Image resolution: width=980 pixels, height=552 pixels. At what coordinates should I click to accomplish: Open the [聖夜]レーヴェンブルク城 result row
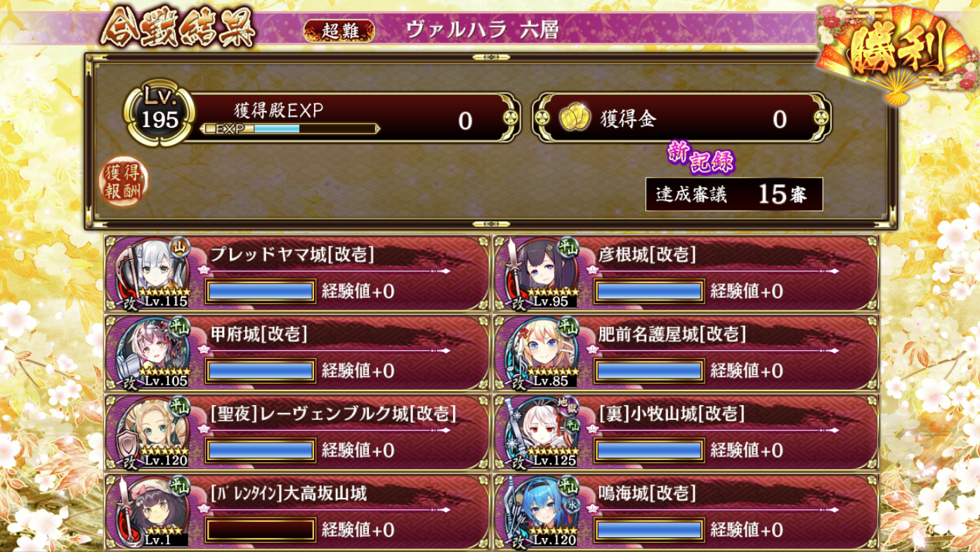pos(297,433)
